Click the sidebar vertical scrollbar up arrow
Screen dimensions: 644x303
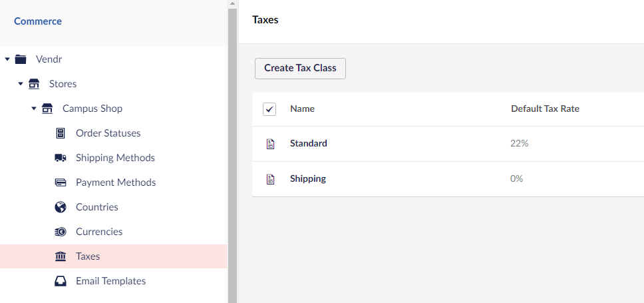coord(232,4)
